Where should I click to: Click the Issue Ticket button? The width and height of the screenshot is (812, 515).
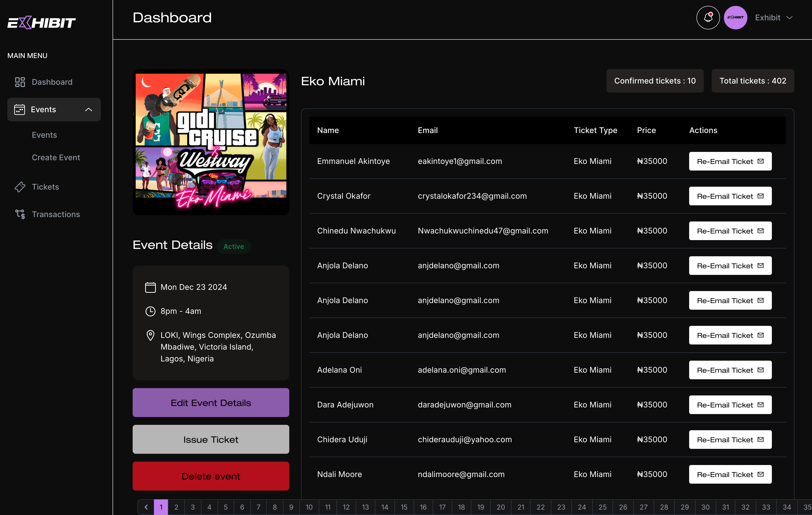211,439
